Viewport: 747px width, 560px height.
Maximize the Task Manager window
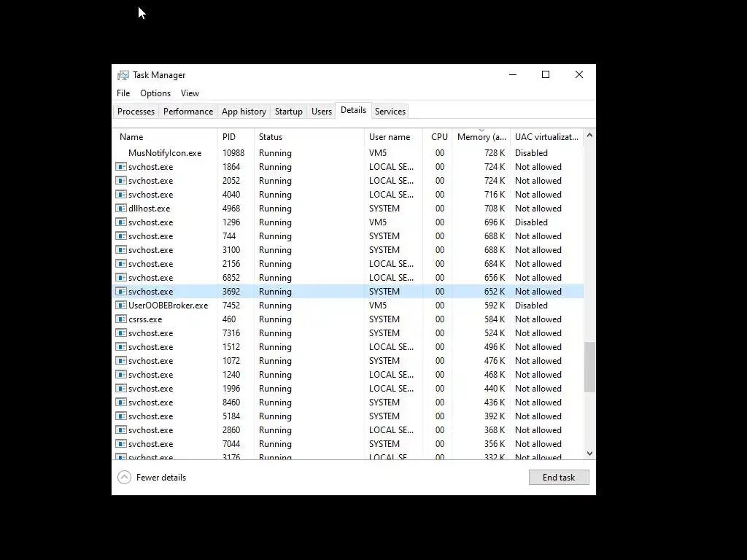[546, 75]
